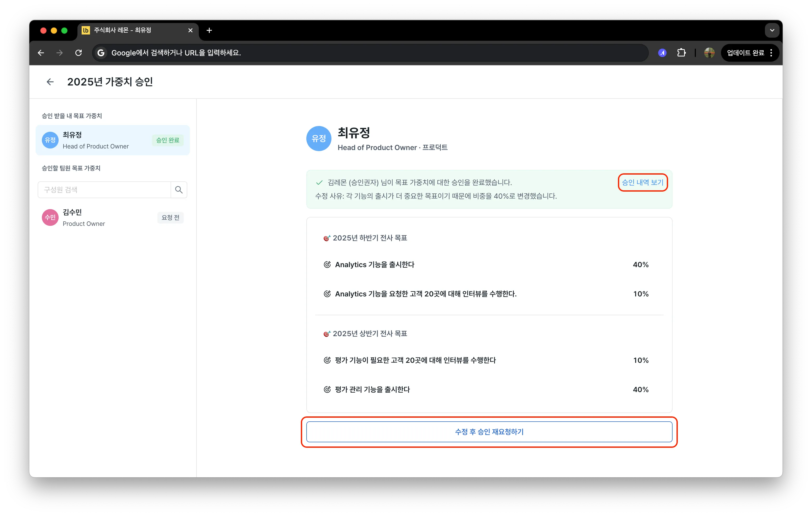
Task: Open the Chrome three-dot menu
Action: click(x=771, y=53)
